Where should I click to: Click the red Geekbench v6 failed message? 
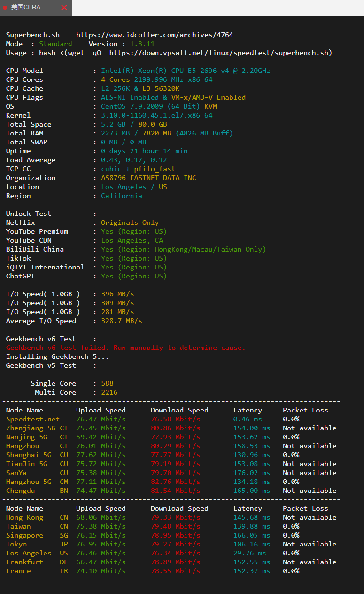pyautogui.click(x=125, y=348)
